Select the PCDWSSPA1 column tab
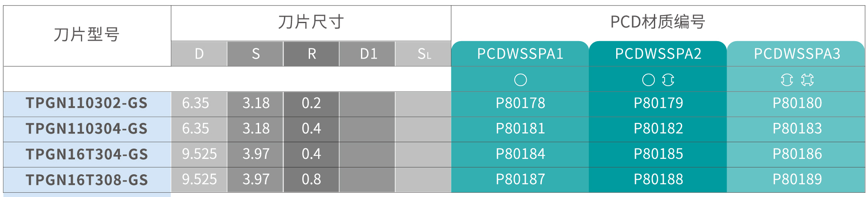Screen dimensions: 868x197 point(520,54)
